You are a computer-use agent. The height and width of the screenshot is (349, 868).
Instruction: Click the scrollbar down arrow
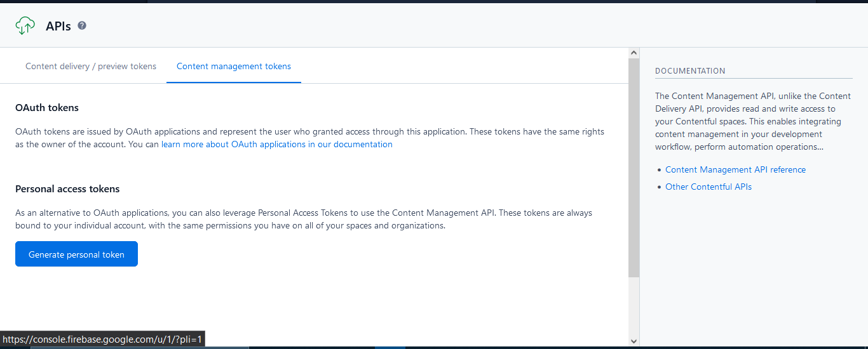(x=634, y=341)
